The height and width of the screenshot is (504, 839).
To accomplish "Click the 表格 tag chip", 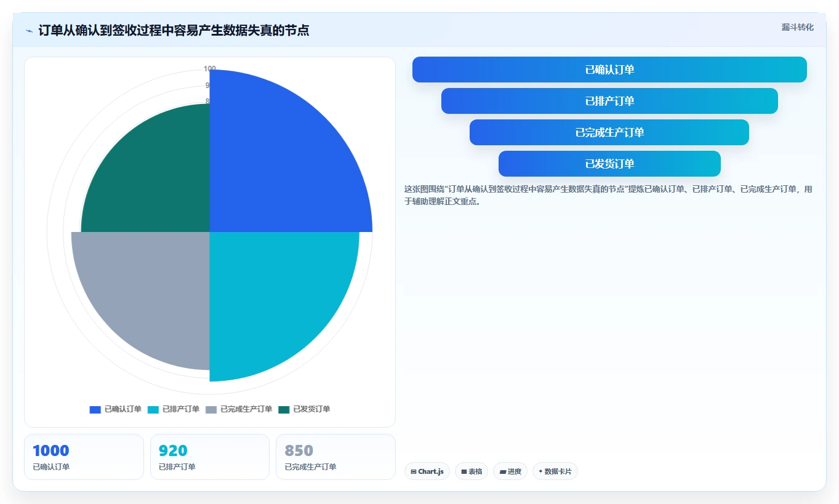I will click(x=472, y=471).
